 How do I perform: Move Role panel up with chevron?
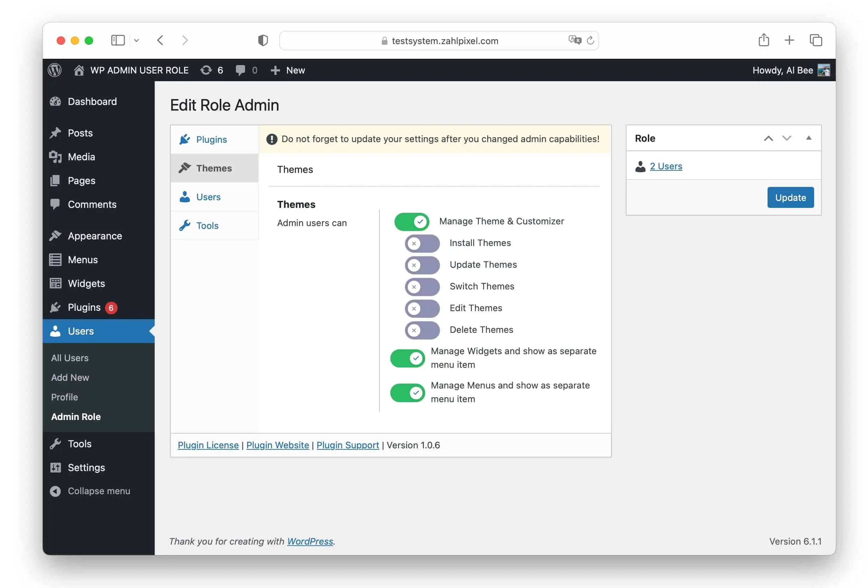[768, 138]
